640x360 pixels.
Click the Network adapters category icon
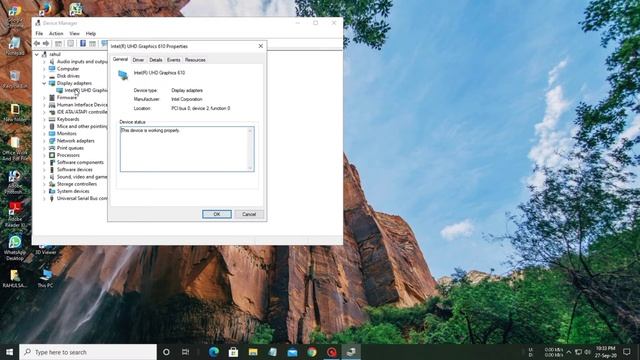pyautogui.click(x=52, y=141)
